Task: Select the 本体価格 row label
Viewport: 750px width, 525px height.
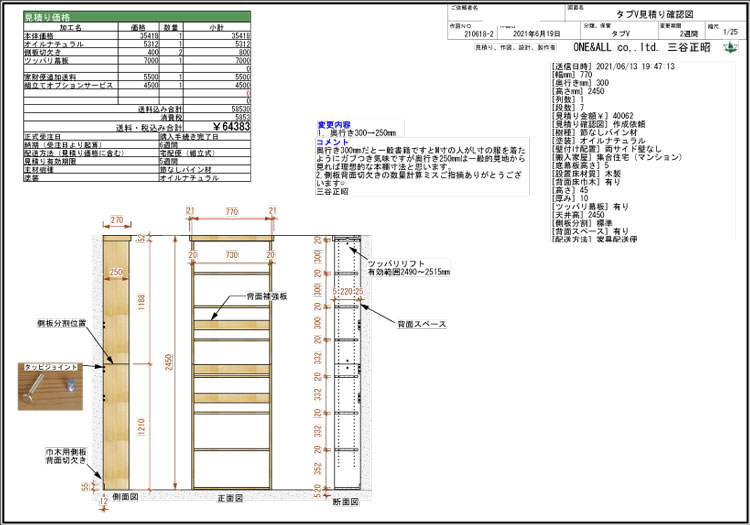Action: click(39, 35)
